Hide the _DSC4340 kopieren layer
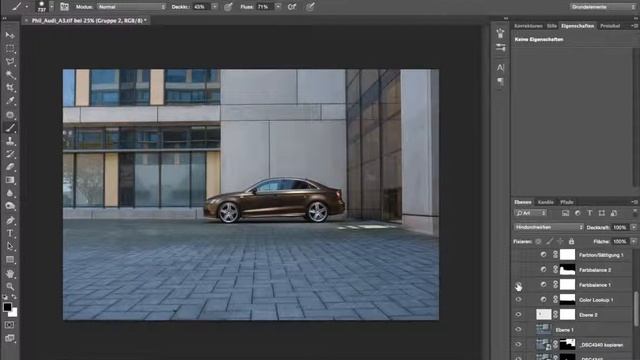 pos(518,344)
